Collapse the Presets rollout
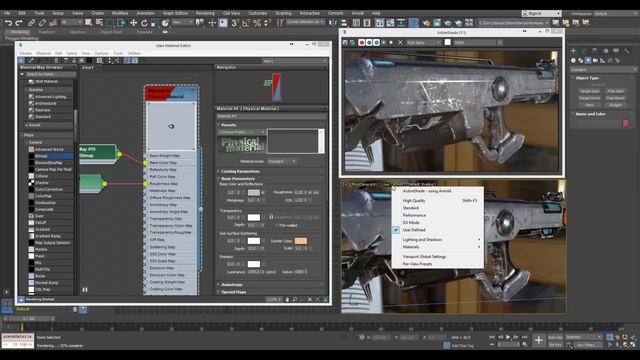Screen dimensions: 640x360 229,125
